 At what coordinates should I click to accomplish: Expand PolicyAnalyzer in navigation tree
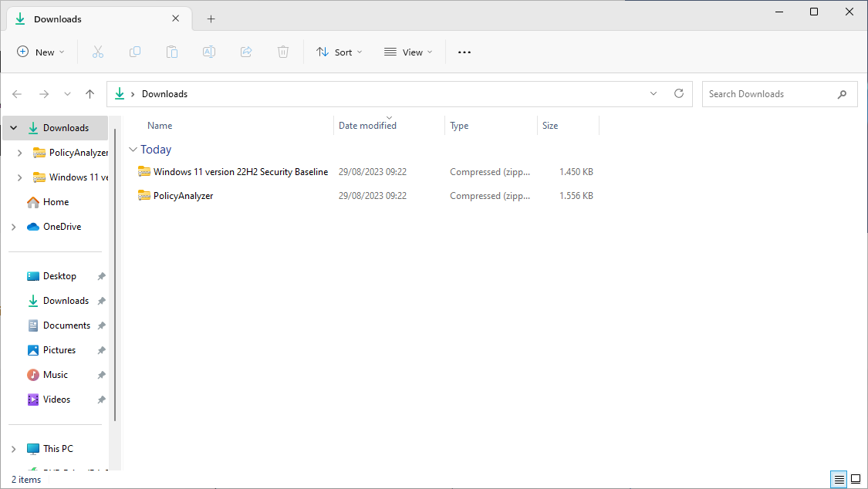point(20,153)
